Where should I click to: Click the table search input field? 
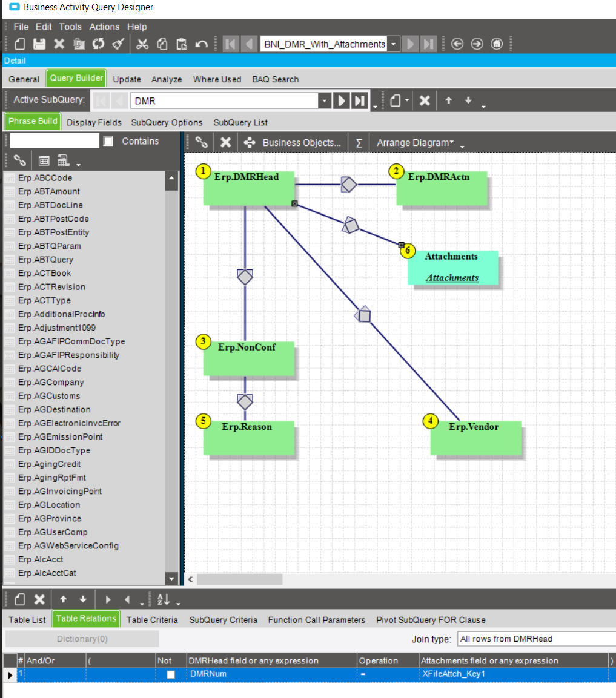pyautogui.click(x=55, y=141)
